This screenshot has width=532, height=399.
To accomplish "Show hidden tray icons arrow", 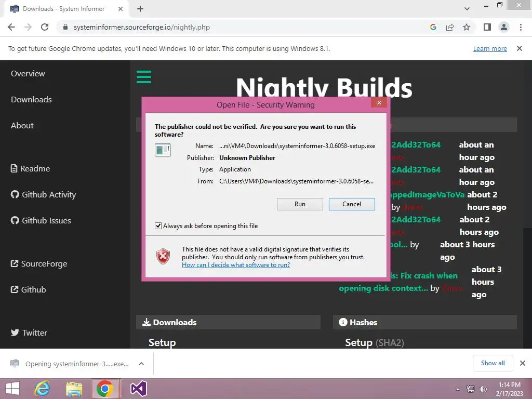I will 458,389.
